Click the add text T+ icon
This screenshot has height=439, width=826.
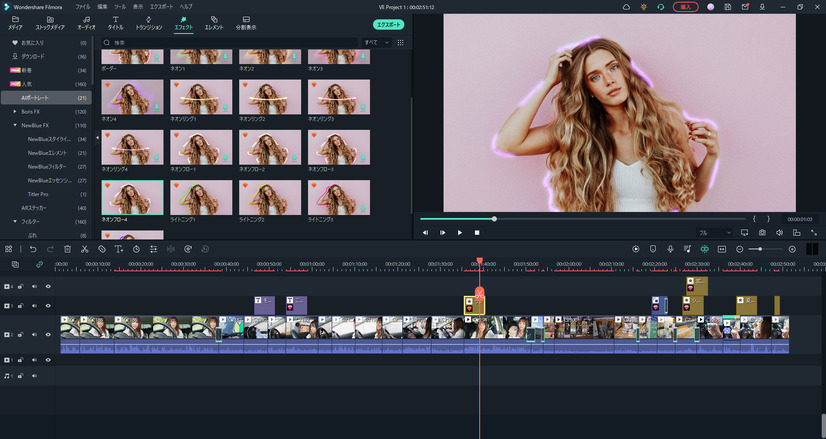click(x=119, y=249)
